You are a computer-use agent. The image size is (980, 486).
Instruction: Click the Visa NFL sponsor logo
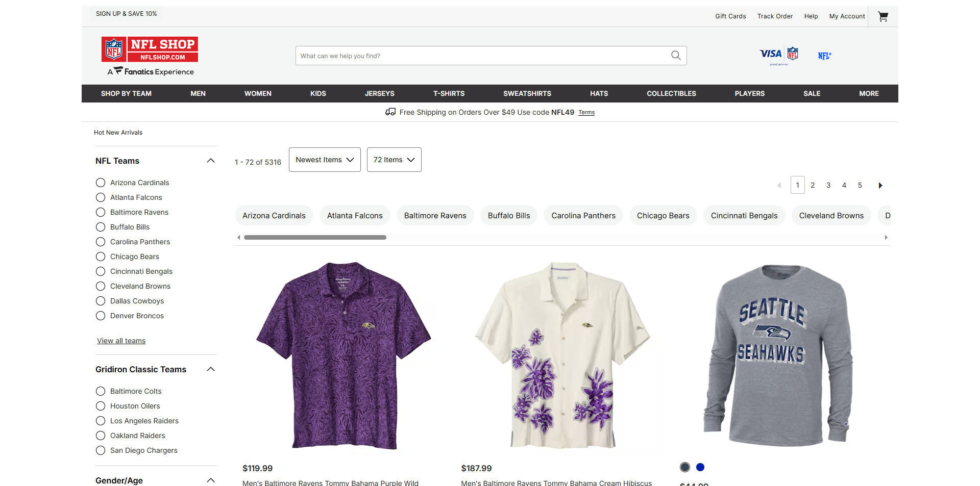pos(779,55)
